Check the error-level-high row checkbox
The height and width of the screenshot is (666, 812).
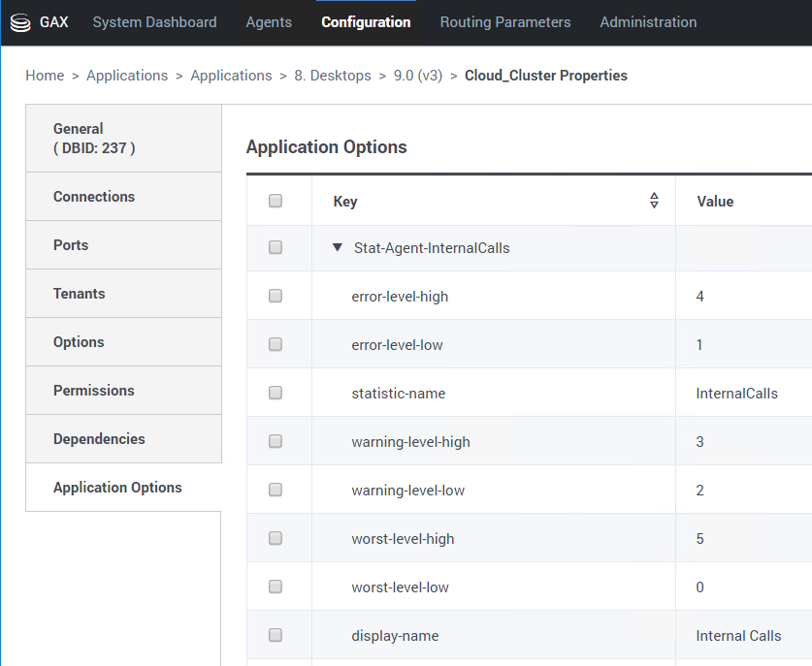click(276, 297)
